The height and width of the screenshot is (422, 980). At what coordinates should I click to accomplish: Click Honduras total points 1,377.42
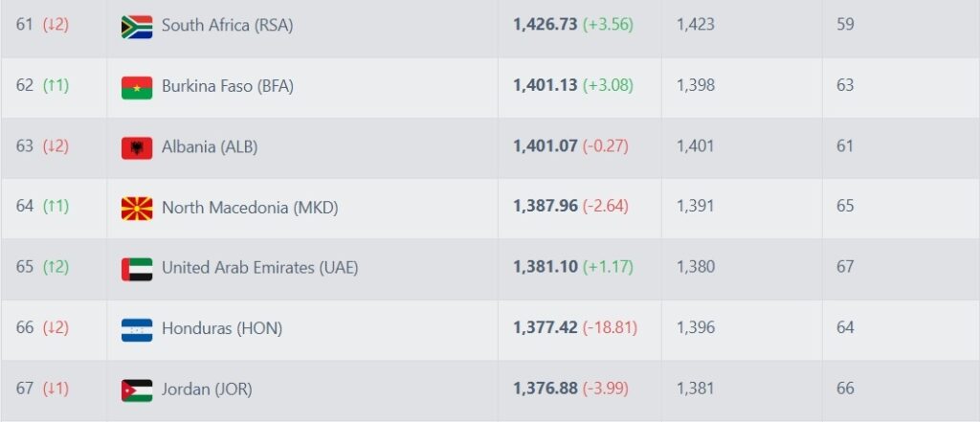(x=545, y=328)
